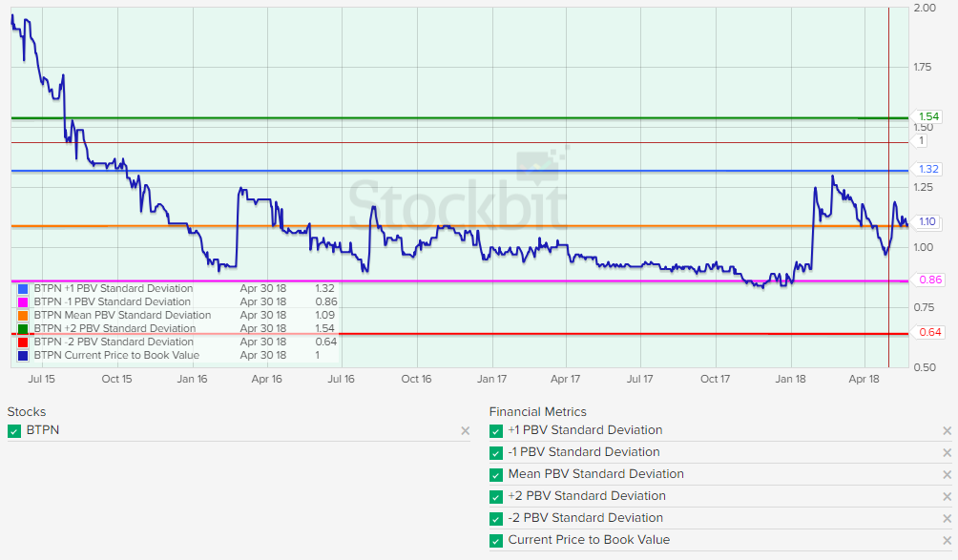
Task: Click legend text BTPN Mean PBV Standard Deviation
Action: [x=122, y=315]
